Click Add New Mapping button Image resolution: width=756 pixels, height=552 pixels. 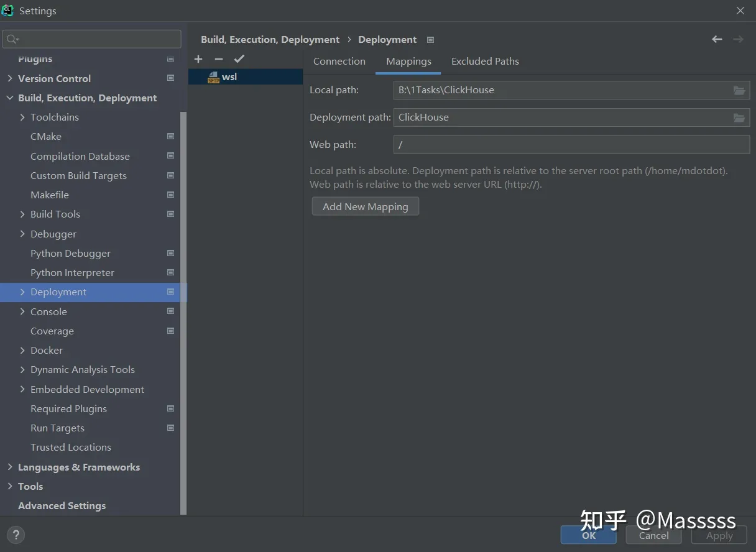(x=366, y=206)
